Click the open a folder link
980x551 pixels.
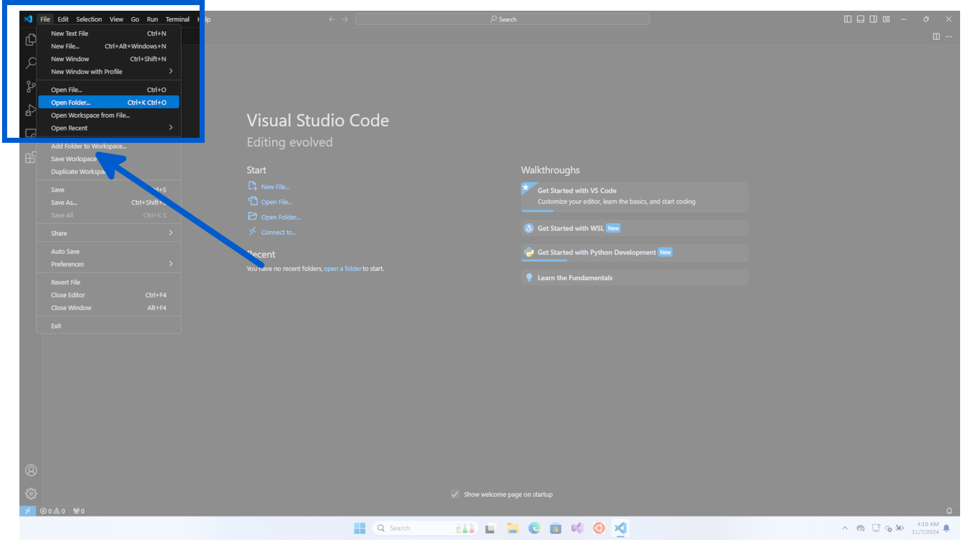(x=342, y=268)
